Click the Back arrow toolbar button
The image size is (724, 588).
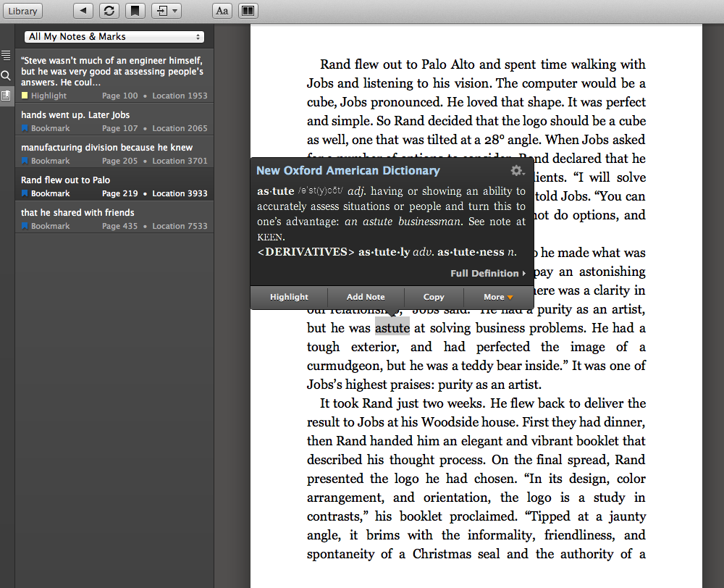coord(84,11)
